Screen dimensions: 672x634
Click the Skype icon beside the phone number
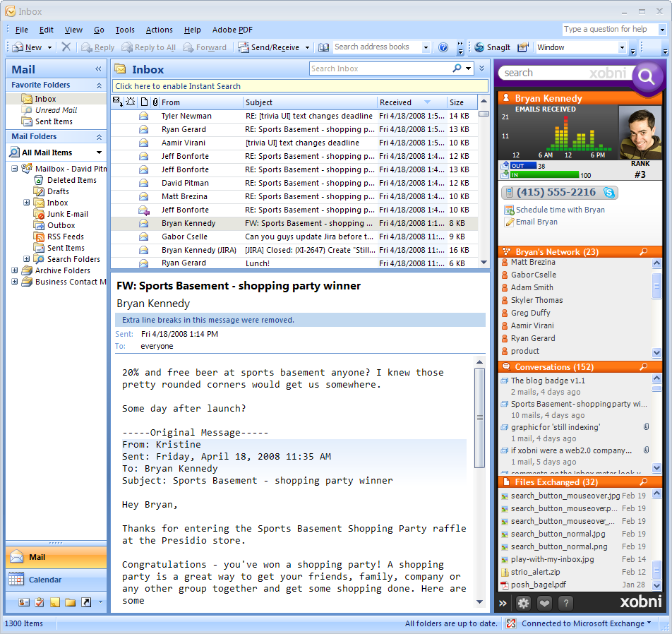609,192
